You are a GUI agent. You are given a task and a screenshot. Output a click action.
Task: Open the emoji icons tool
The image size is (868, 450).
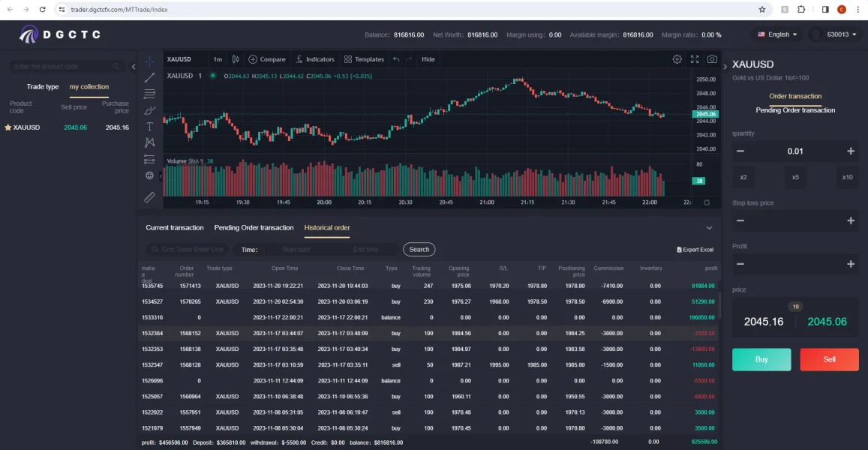pyautogui.click(x=149, y=175)
